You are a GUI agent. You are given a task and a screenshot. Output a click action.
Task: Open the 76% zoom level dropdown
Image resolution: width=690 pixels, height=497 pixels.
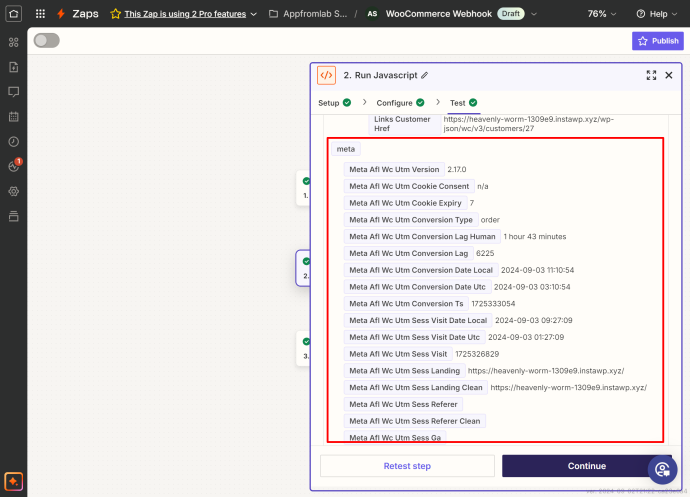coord(602,14)
